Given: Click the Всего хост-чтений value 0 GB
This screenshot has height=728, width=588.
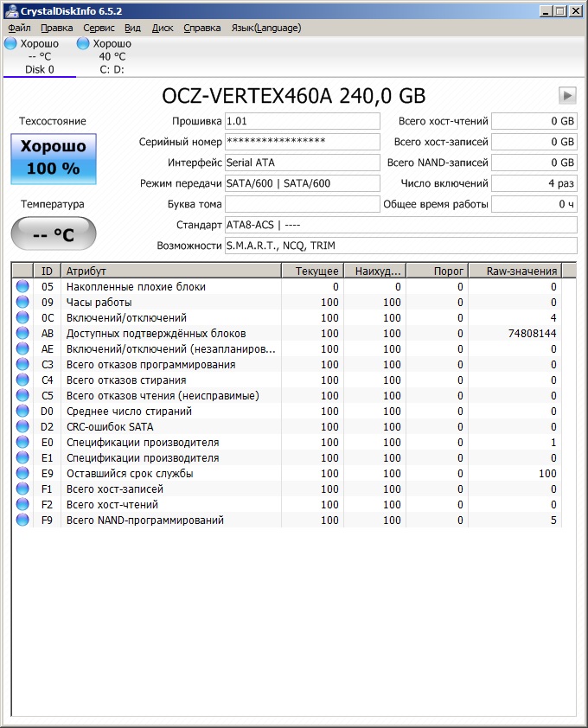Looking at the screenshot, I should 534,121.
